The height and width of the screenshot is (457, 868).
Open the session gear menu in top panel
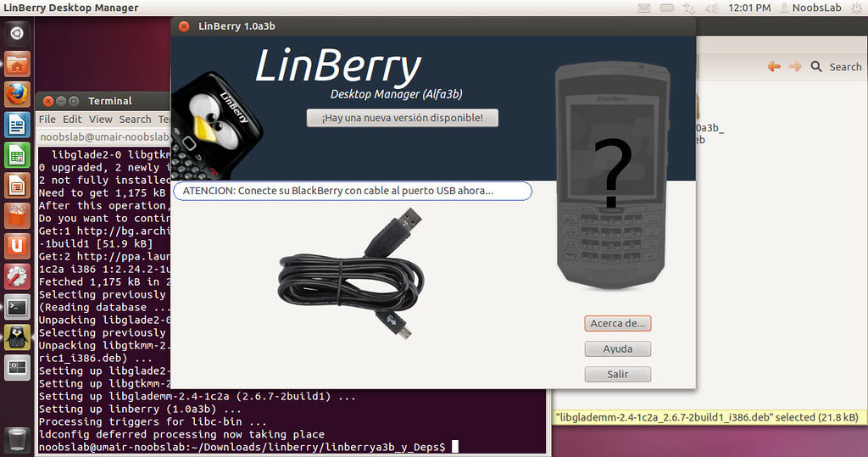856,8
